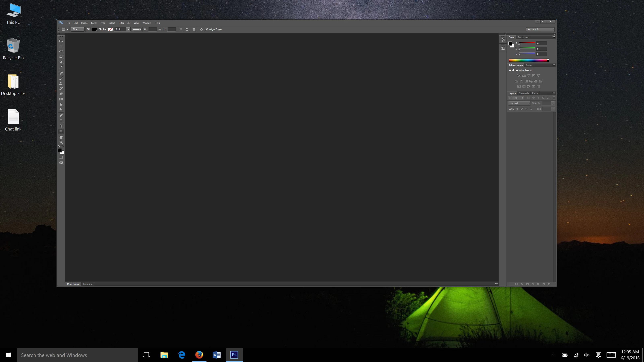Toggle link width and height icon

tap(160, 29)
